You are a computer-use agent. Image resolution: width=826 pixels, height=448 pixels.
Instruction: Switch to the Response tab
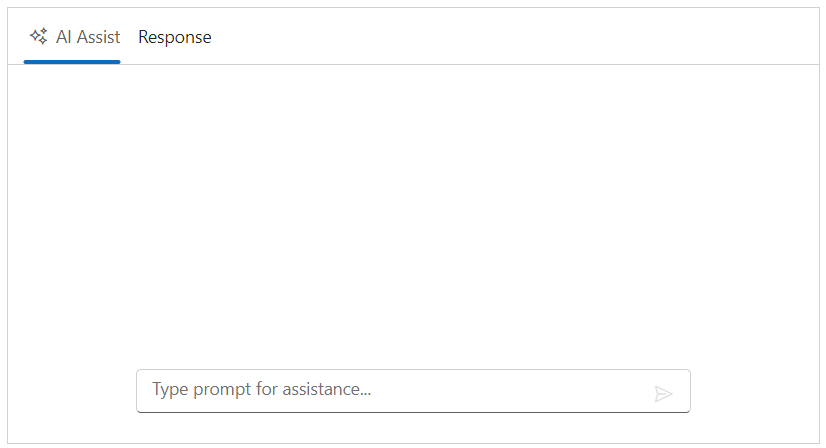(175, 37)
